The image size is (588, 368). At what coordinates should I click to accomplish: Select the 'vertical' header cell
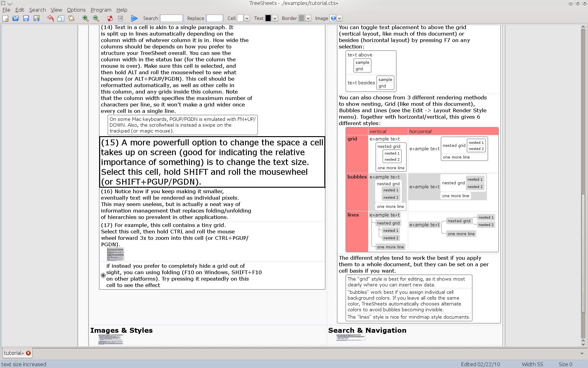point(388,131)
